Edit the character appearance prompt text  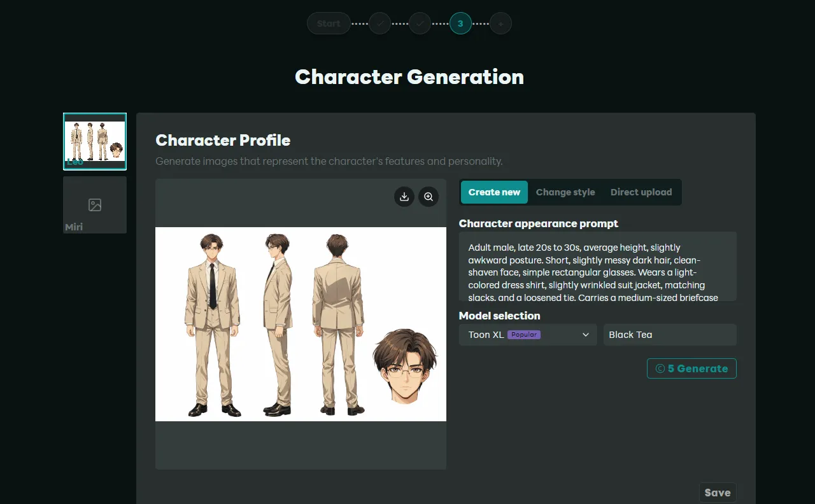click(x=597, y=266)
